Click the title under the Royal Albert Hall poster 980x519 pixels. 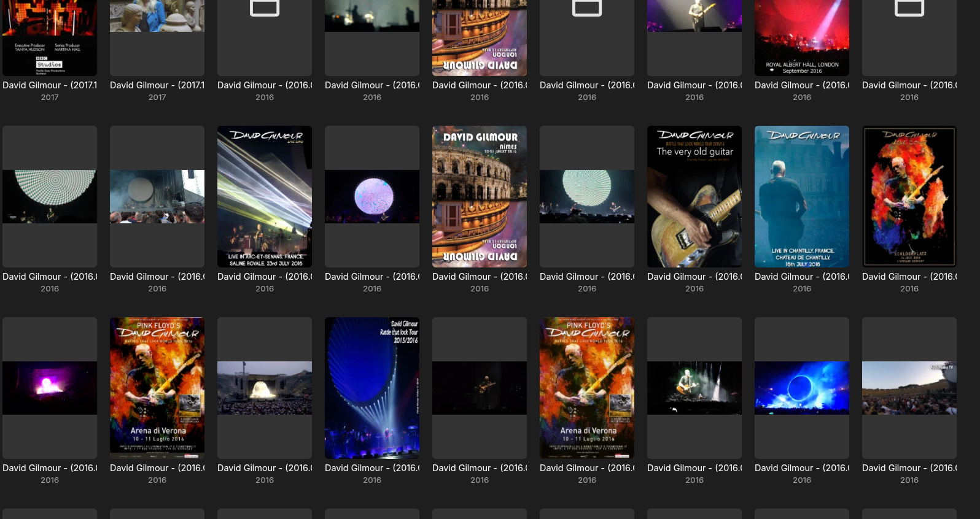point(802,85)
